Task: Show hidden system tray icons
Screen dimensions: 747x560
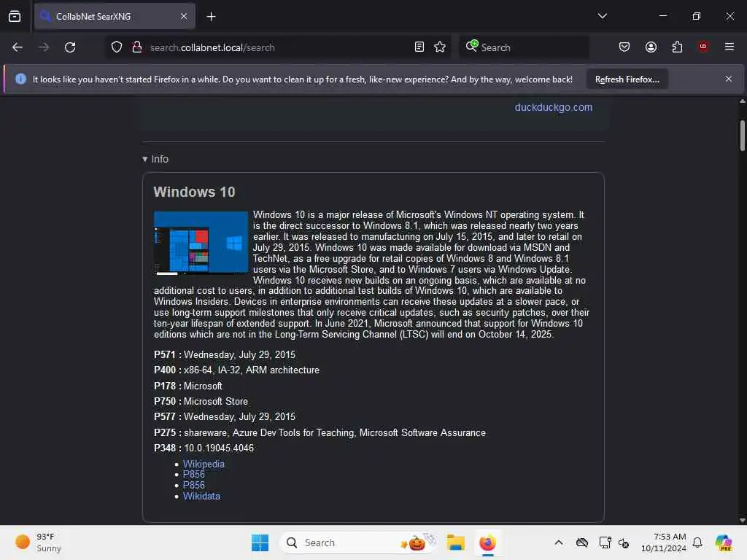Action: point(559,542)
